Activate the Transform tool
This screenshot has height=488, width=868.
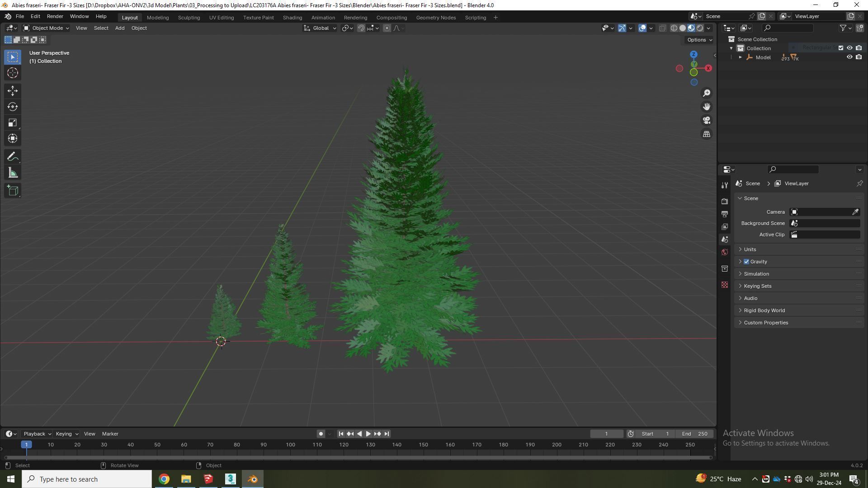tap(13, 138)
